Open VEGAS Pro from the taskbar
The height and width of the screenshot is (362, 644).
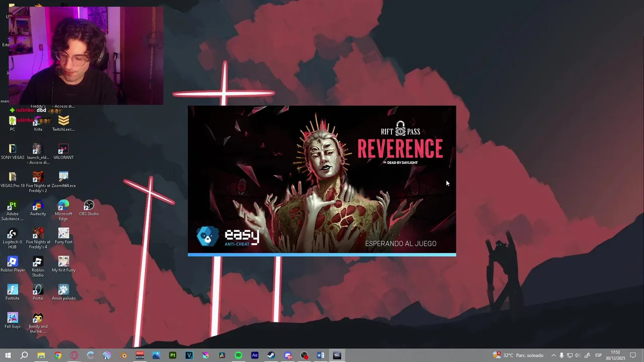pos(189,355)
